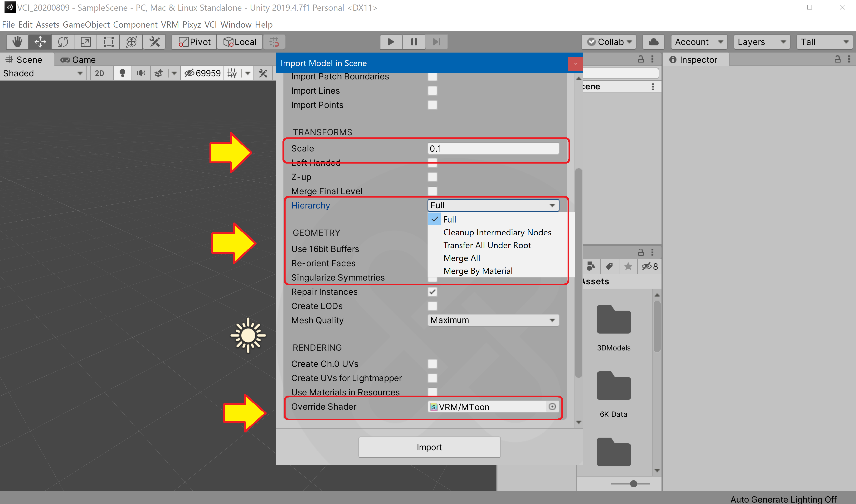Close Import Model in Scene dialog
The width and height of the screenshot is (856, 504).
575,64
